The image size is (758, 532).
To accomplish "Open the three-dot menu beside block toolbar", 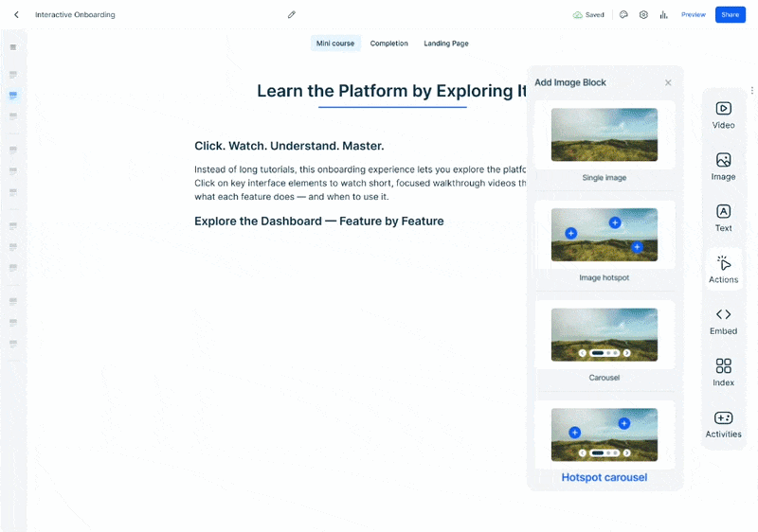I will [751, 91].
